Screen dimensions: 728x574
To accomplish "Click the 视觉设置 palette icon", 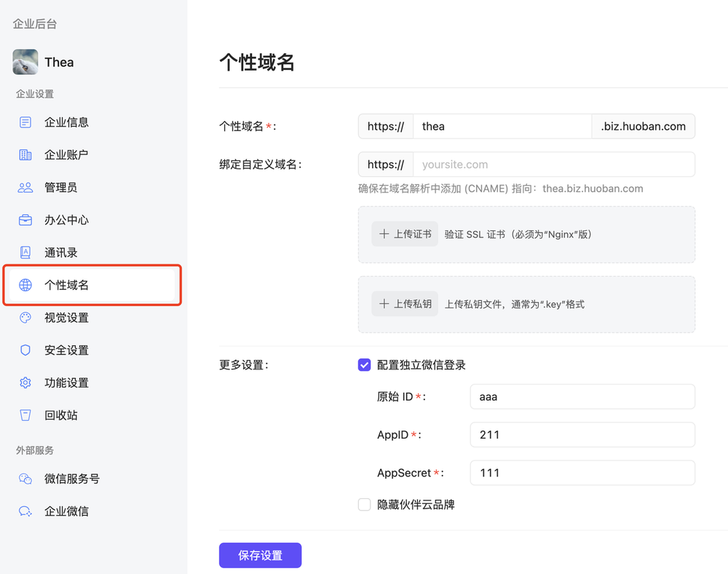I will coord(25,318).
